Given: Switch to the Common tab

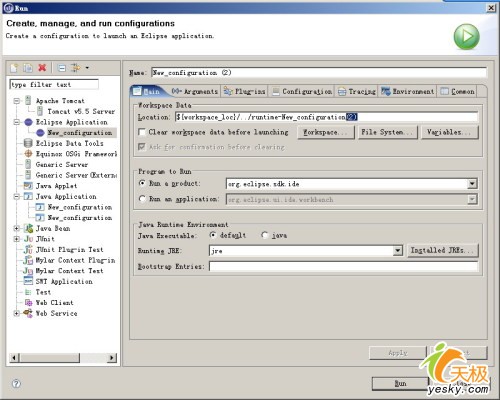Looking at the screenshot, I should [x=458, y=91].
